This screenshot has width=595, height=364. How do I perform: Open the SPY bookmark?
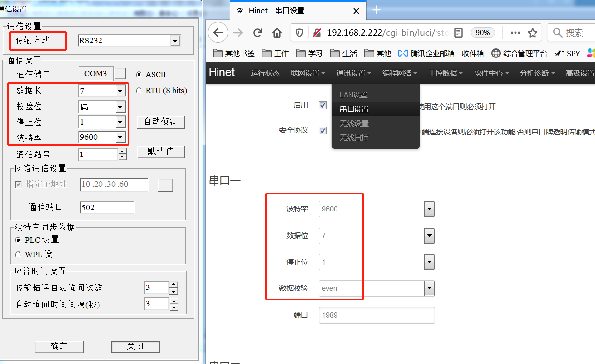(x=567, y=53)
